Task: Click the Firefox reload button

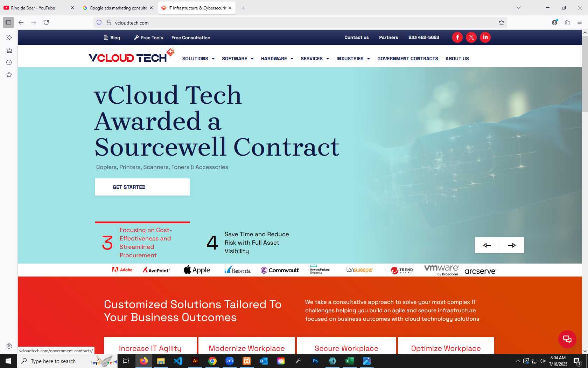Action: (x=46, y=22)
